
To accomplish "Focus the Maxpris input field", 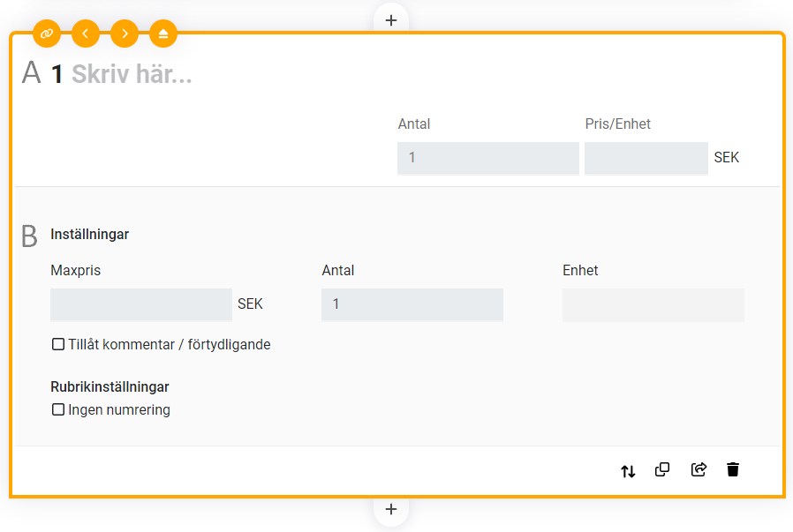I will 141,304.
